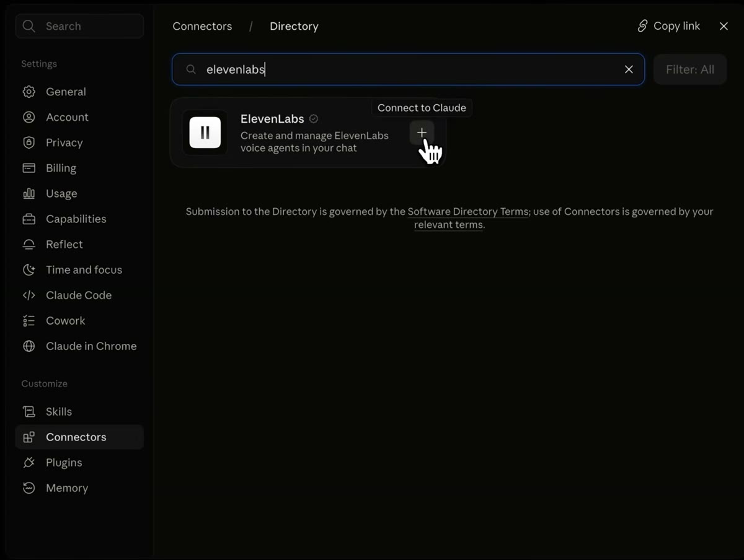Open the Memory section
The width and height of the screenshot is (744, 560).
pyautogui.click(x=79, y=488)
